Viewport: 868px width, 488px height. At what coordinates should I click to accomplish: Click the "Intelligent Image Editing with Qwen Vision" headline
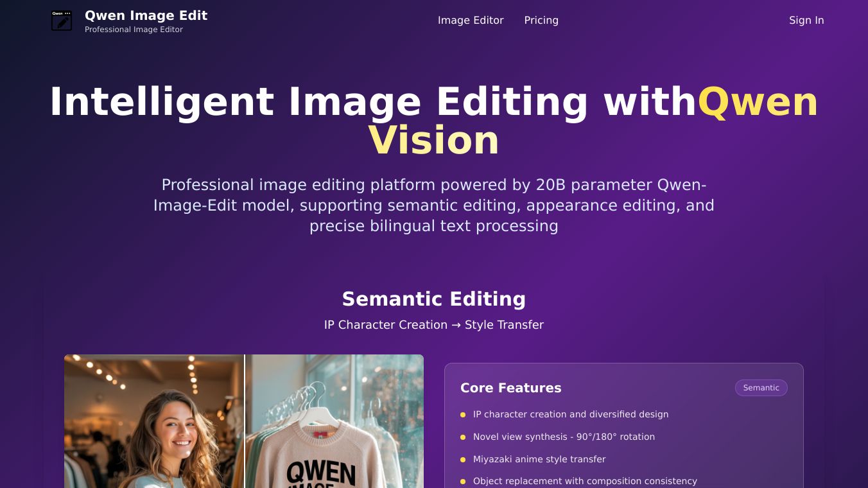(434, 121)
